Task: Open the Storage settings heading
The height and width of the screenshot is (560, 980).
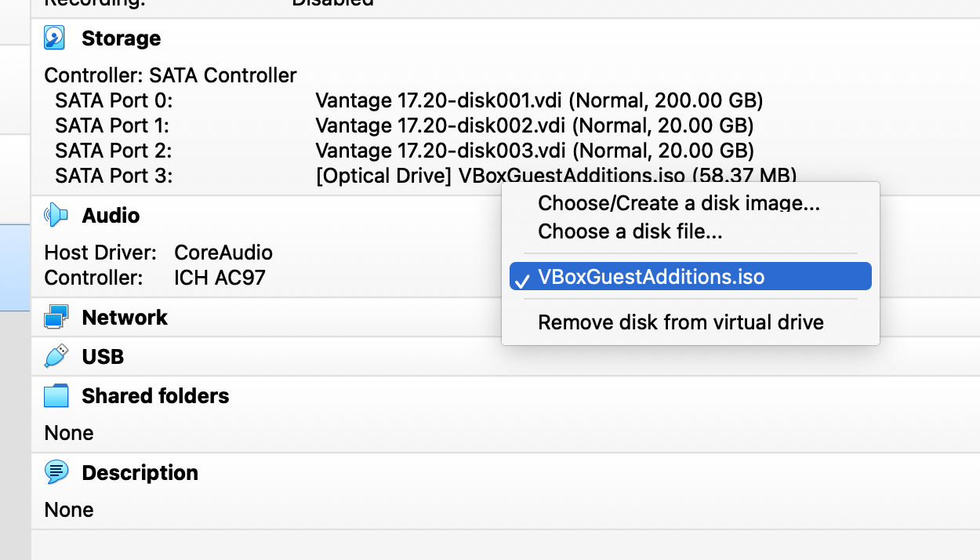Action: point(121,38)
